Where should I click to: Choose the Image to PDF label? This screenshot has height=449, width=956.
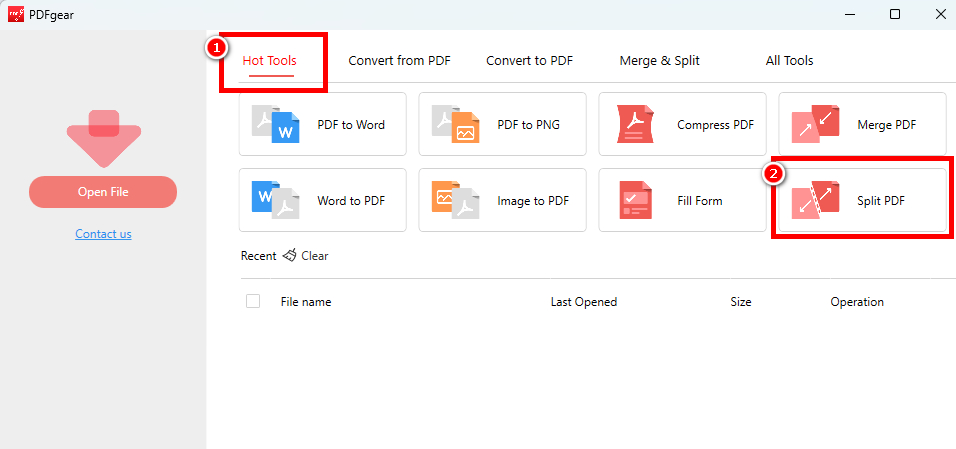coord(533,200)
